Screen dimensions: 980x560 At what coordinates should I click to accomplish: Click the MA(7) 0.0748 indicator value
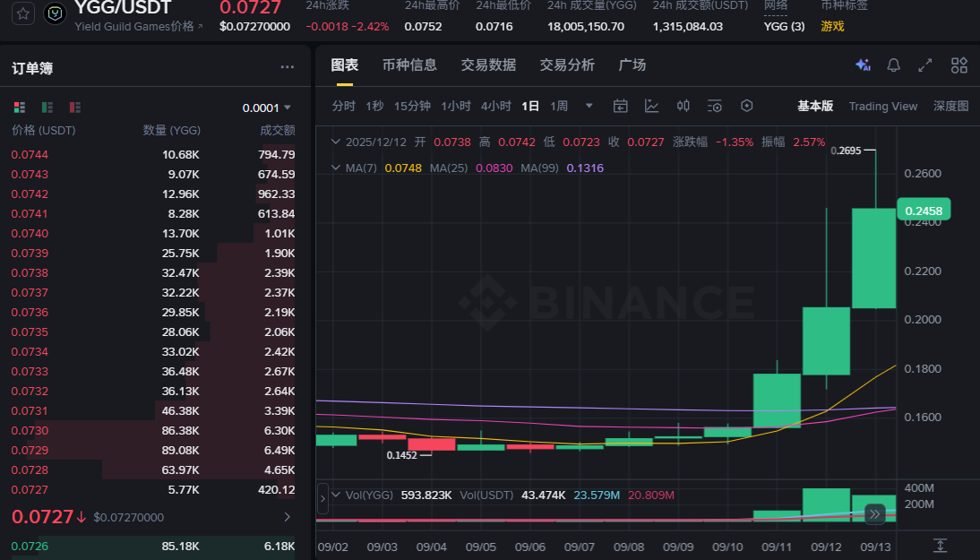pyautogui.click(x=403, y=168)
